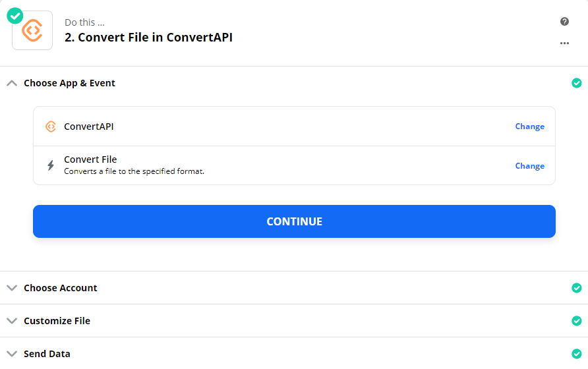588x369 pixels.
Task: Click the step title '2. Convert File in ConvertAPI'
Action: pos(148,38)
